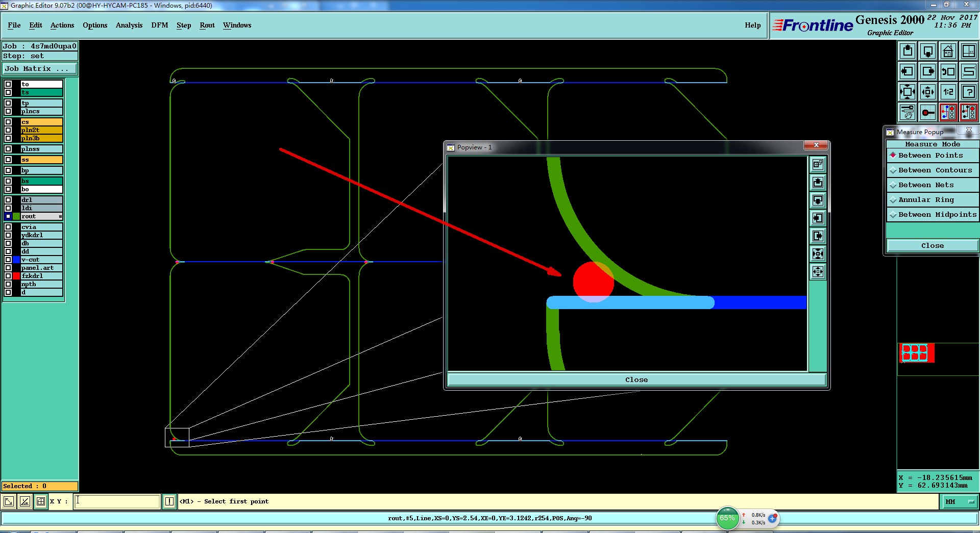980x533 pixels.
Task: Select the 'plnss' layer name
Action: [41, 149]
